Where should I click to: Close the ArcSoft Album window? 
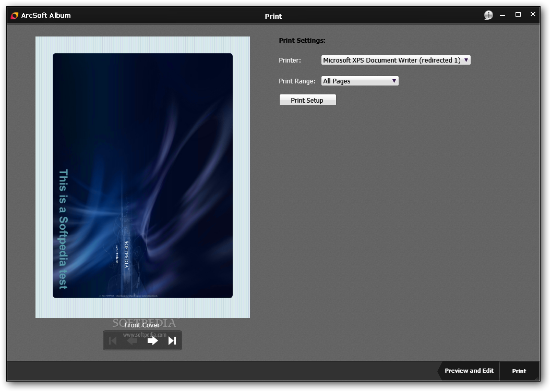533,15
